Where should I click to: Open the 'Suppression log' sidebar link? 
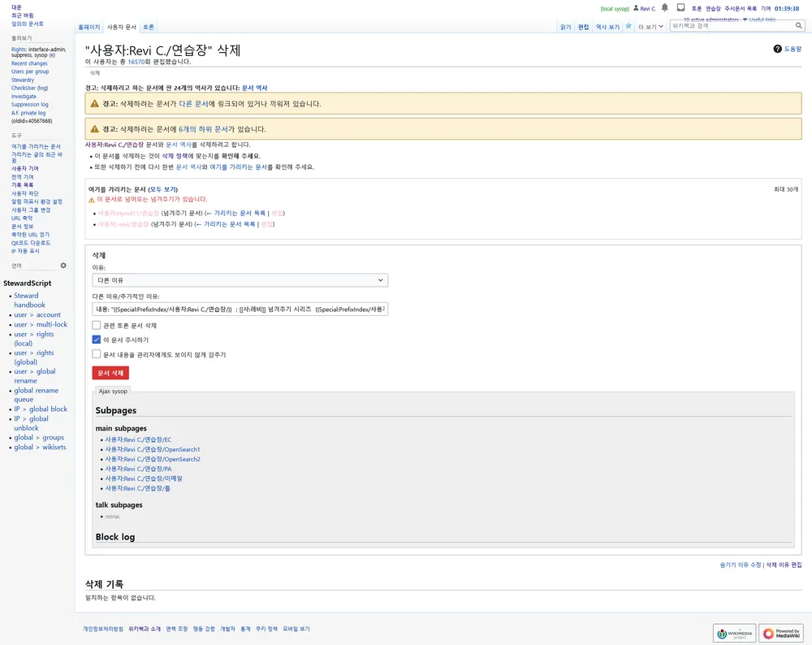pyautogui.click(x=29, y=105)
